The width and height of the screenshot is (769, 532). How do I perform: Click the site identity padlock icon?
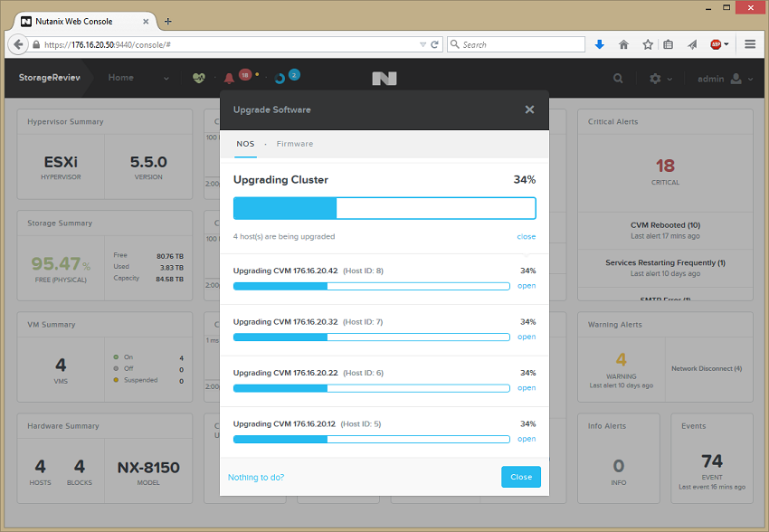36,44
